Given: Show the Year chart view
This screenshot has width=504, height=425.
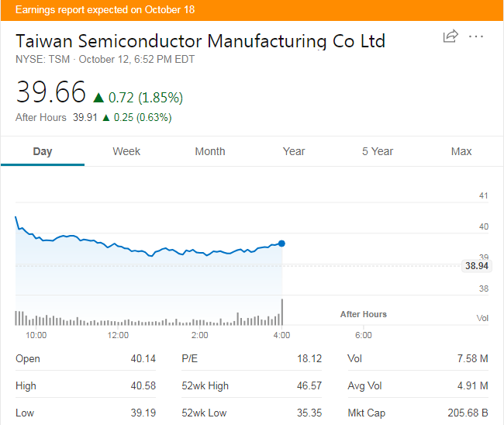Looking at the screenshot, I should click(294, 151).
